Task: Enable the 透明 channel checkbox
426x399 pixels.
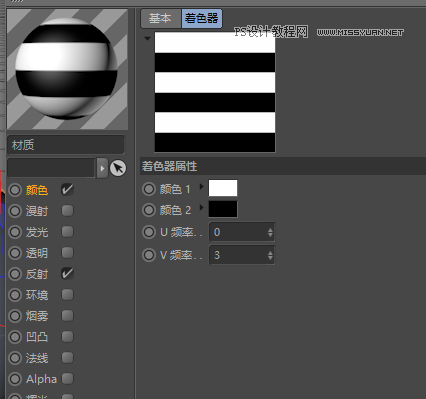Action: 67,253
